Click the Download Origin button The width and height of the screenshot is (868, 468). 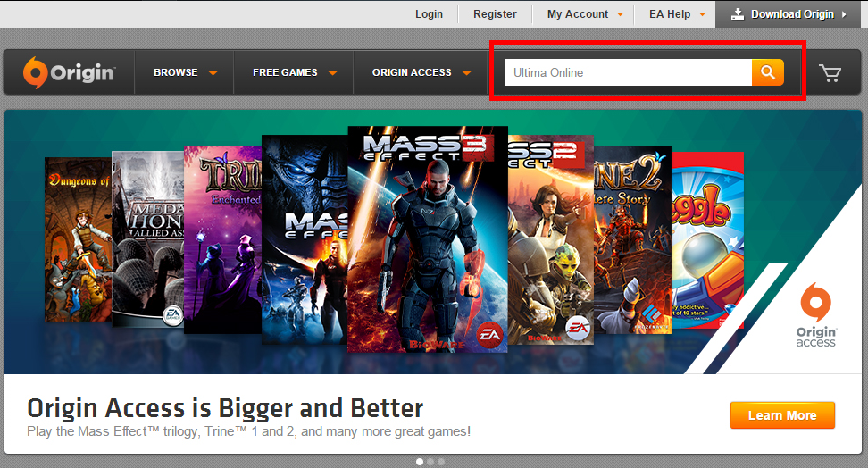point(789,14)
